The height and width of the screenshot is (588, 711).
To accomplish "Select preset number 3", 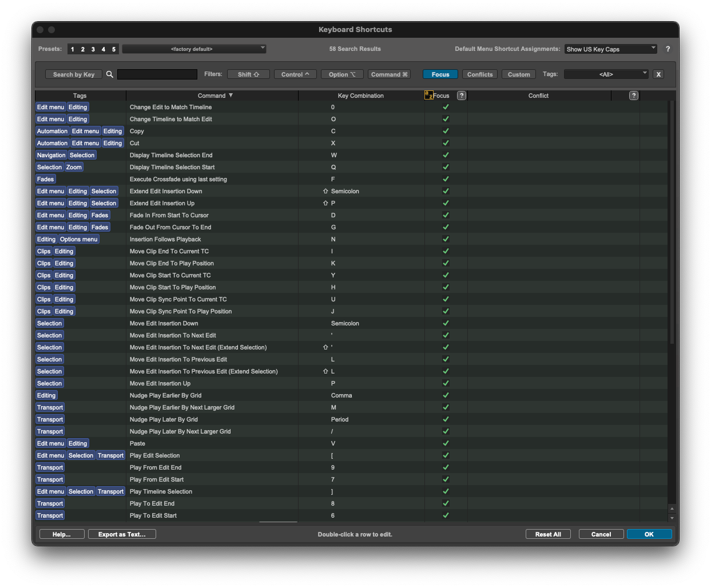I will [93, 49].
